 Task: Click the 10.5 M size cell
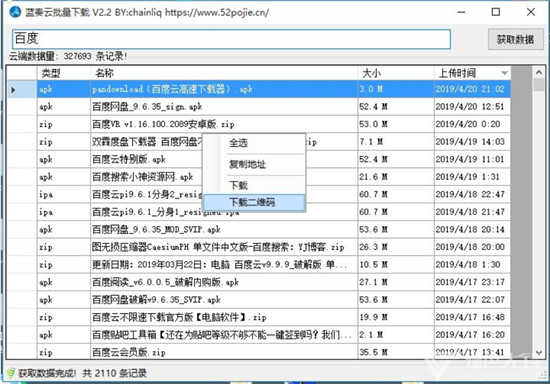396,264
